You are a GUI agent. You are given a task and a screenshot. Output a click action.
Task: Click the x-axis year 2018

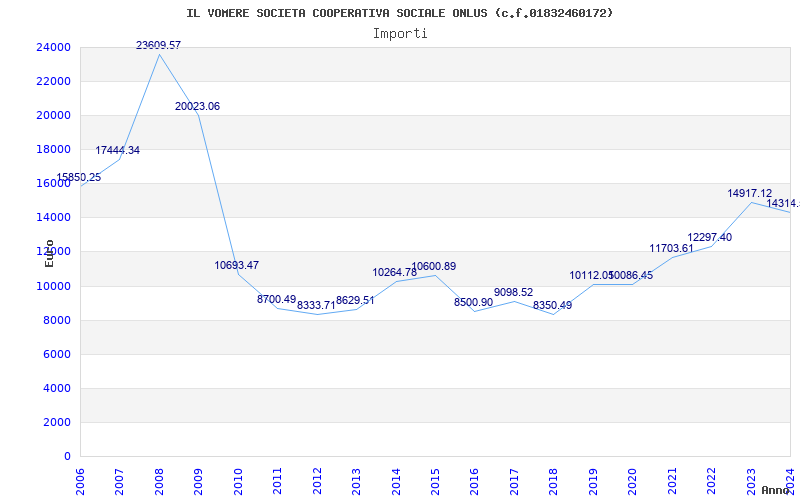554,481
